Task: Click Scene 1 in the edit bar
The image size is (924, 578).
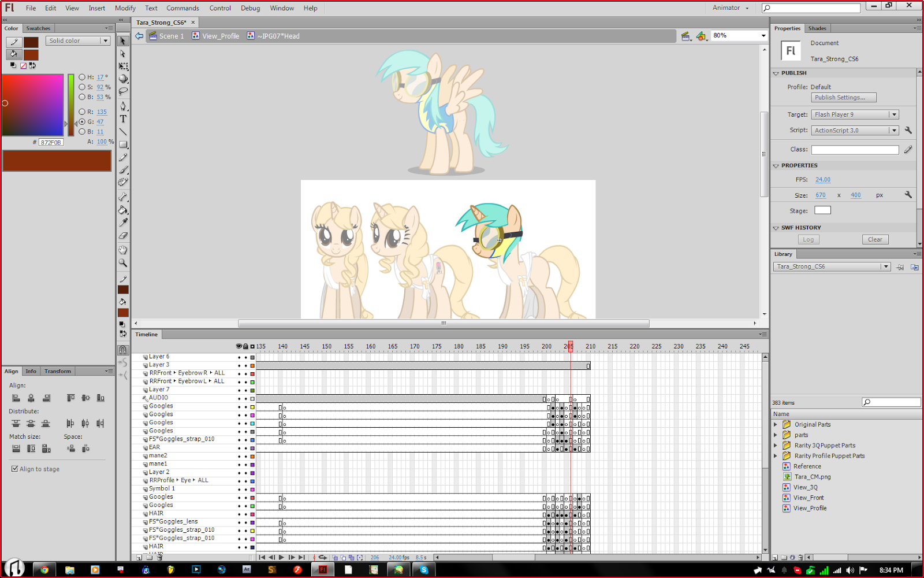Action: click(x=166, y=36)
